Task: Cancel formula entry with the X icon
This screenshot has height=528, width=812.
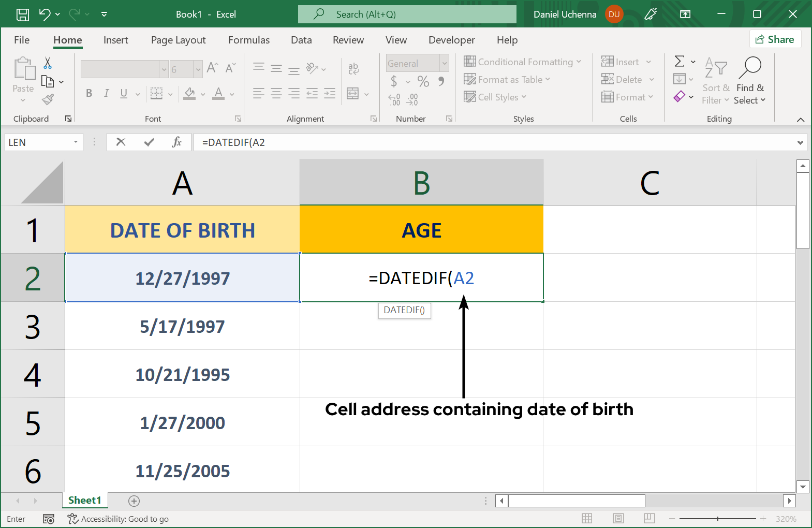Action: [121, 142]
